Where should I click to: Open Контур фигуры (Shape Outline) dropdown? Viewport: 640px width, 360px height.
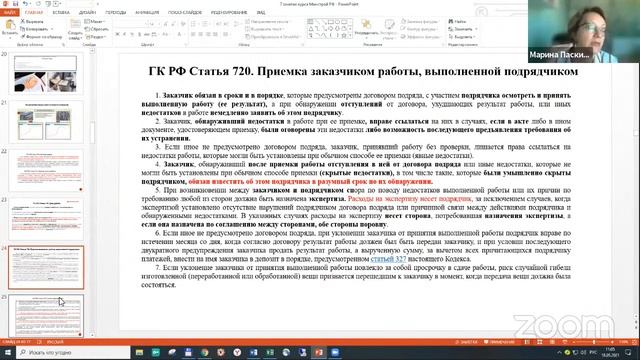point(420,29)
